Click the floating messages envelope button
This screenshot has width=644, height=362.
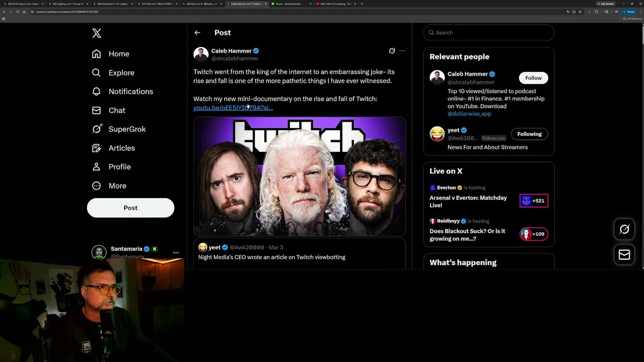pos(624,255)
